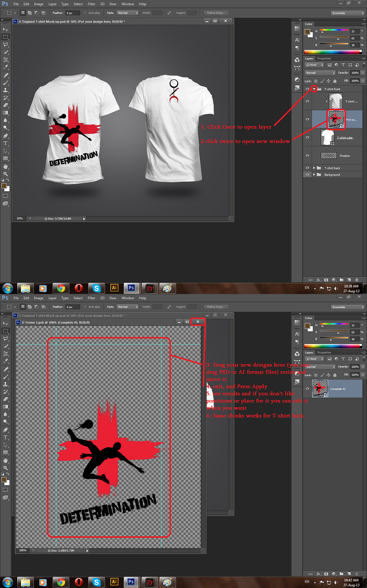Open blend mode Normal dropdown above T-shirt front
Viewport: 367px width, 588px height.
tap(320, 73)
